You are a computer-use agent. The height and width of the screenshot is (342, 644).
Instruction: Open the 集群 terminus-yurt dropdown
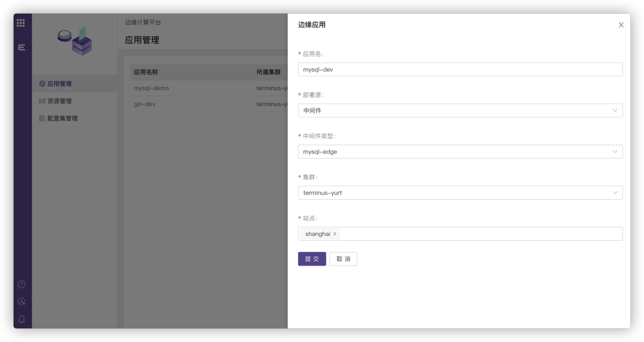point(460,193)
